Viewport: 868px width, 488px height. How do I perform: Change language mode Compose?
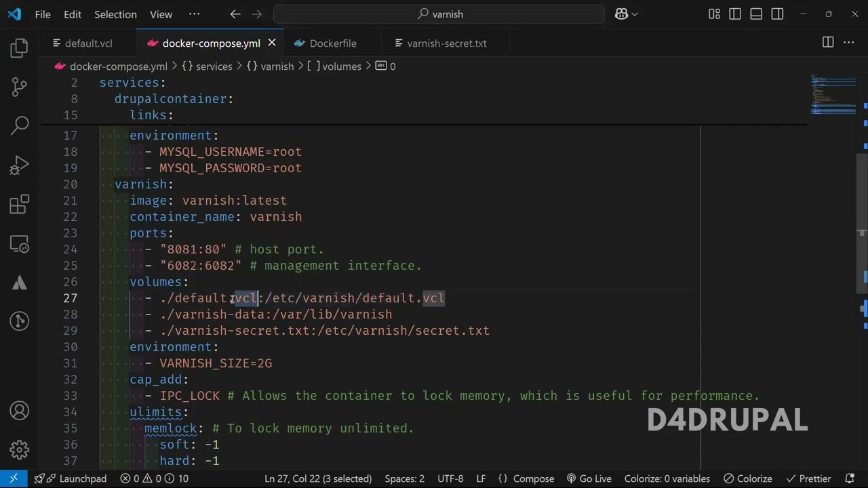click(526, 479)
